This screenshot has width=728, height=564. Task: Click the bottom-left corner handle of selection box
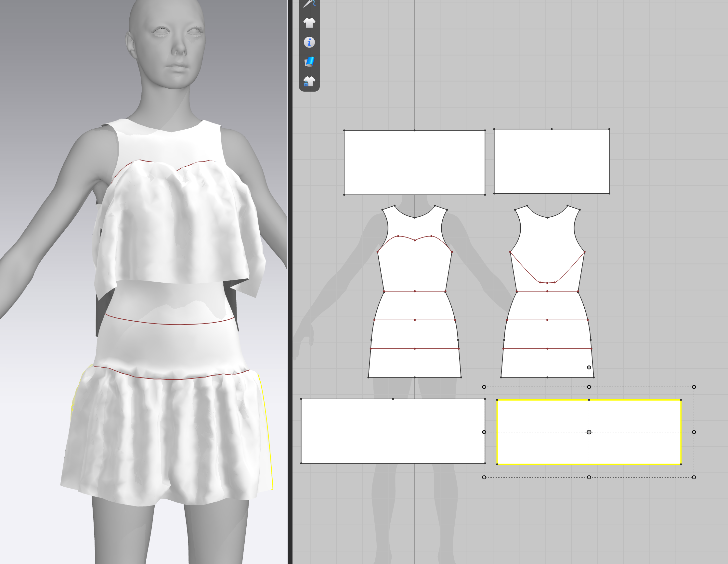point(484,477)
